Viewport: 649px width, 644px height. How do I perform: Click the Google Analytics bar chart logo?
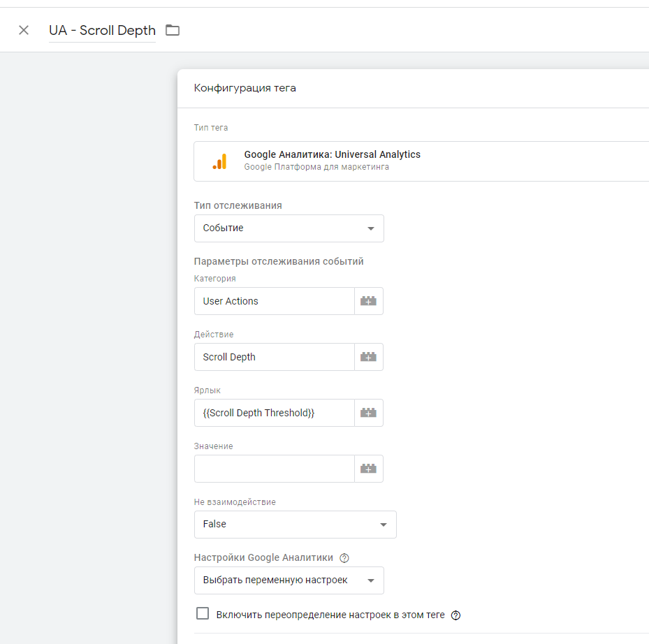point(219,161)
